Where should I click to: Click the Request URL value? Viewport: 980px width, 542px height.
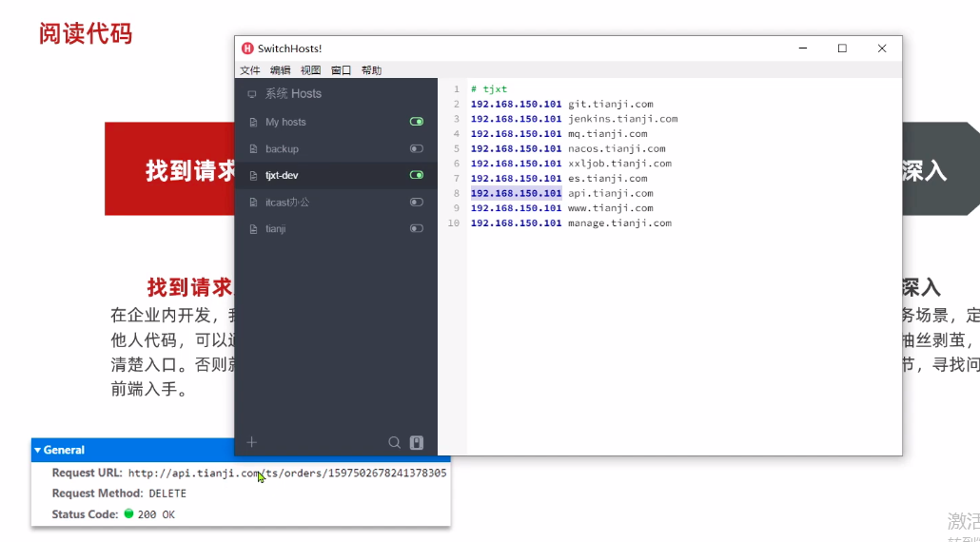[x=287, y=474]
